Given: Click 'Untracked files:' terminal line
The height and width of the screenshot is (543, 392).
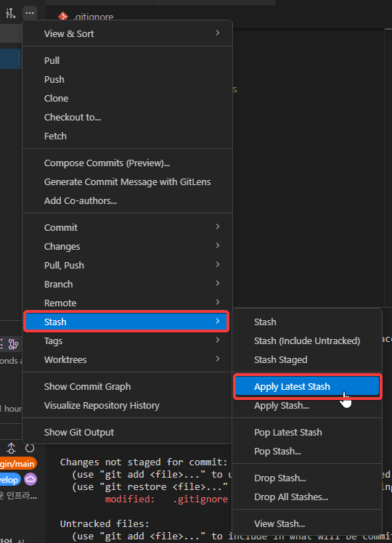Looking at the screenshot, I should coord(105,523).
